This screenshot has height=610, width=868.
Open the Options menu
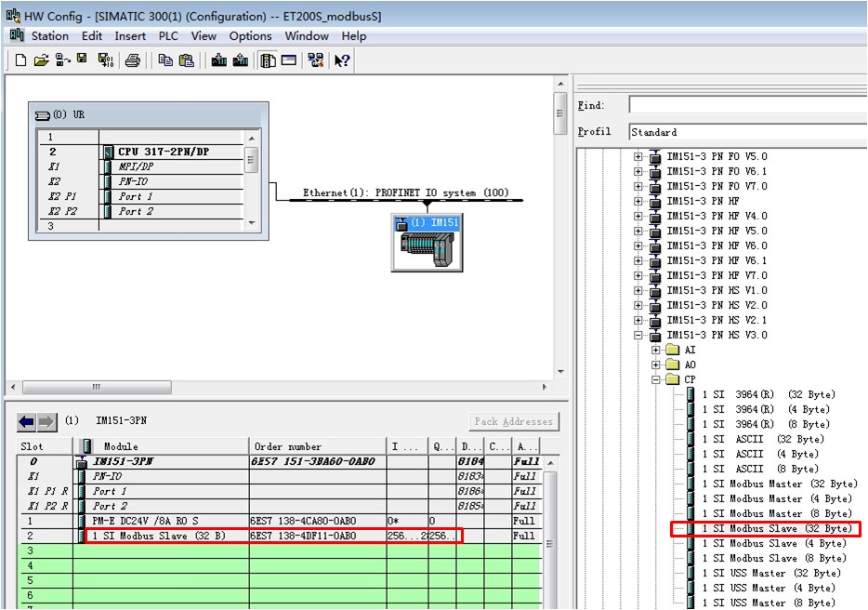pyautogui.click(x=250, y=36)
